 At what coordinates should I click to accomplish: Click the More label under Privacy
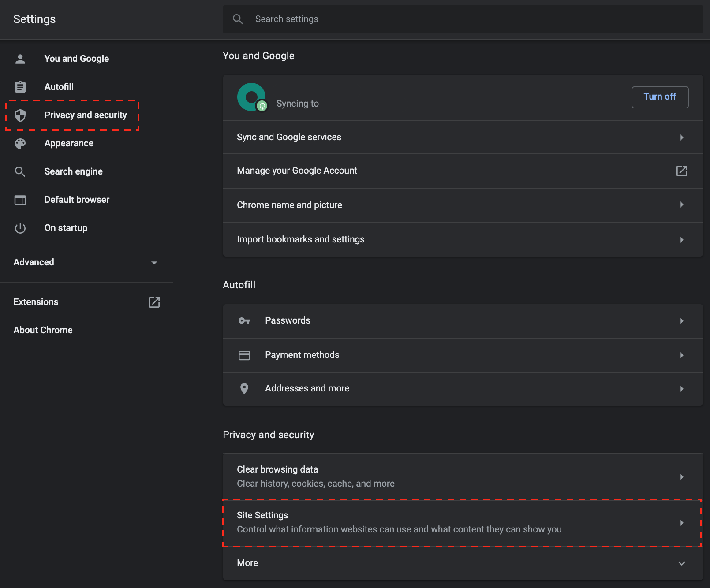click(247, 563)
